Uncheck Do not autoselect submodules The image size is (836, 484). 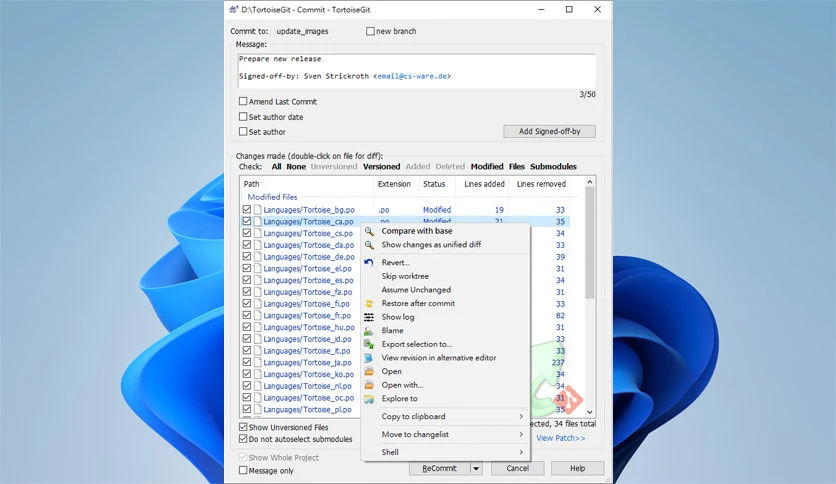coord(243,439)
